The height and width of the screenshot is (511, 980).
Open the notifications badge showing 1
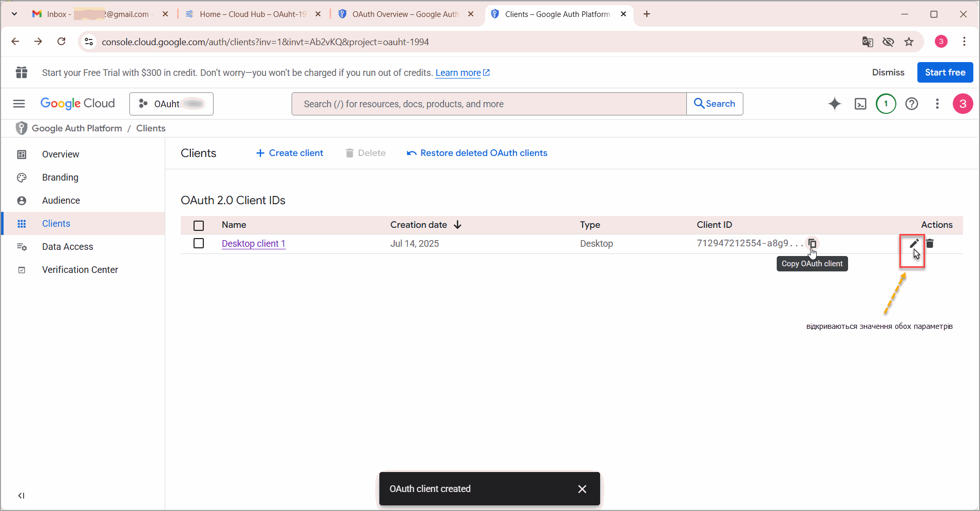point(886,104)
